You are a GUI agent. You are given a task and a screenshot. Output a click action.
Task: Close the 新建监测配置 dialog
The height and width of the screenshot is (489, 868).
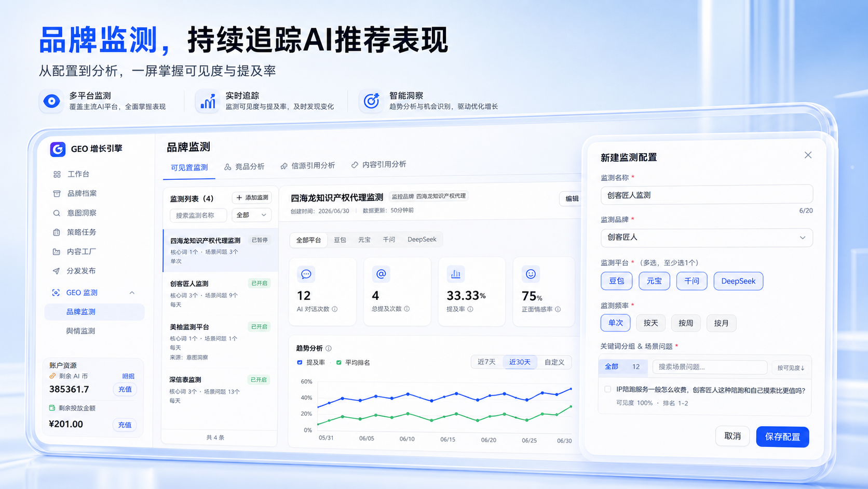click(x=808, y=155)
